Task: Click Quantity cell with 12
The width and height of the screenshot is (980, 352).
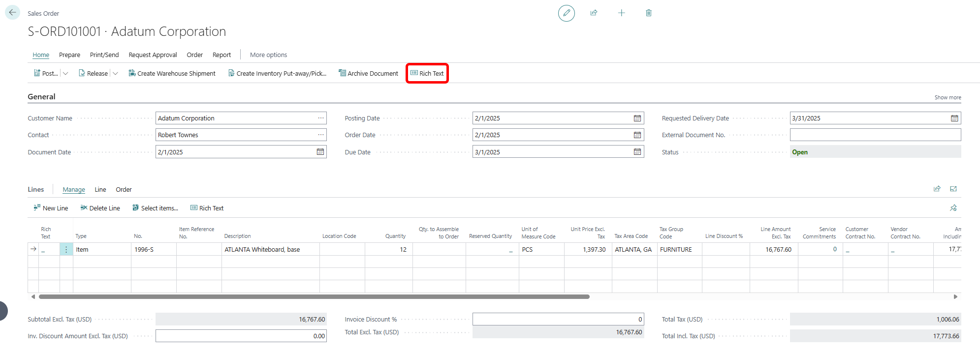Action: (389, 249)
